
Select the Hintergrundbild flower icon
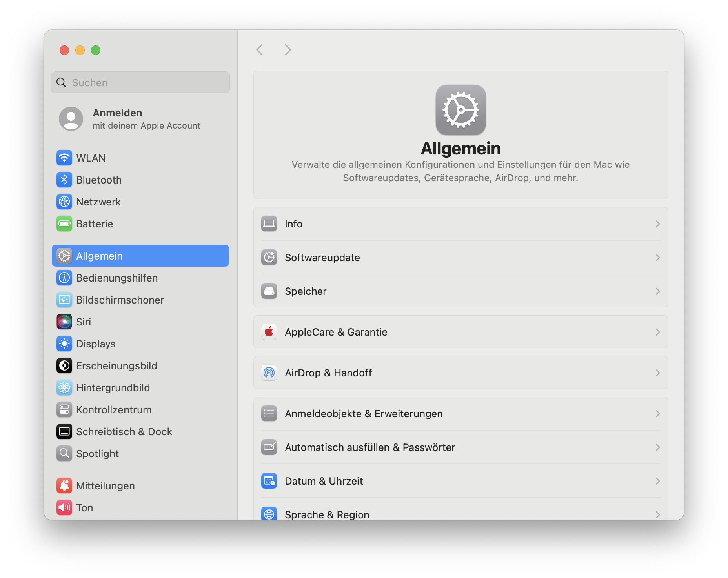64,388
